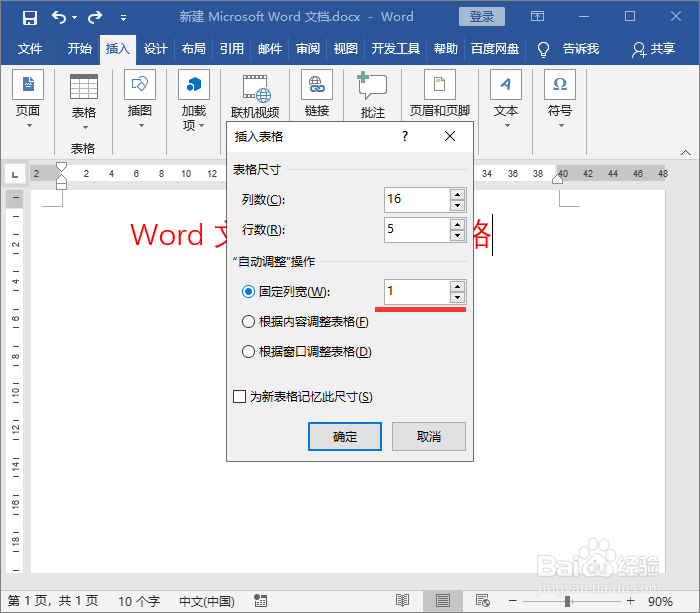Switch to the 审阅 tab
This screenshot has width=700, height=613.
tap(308, 49)
